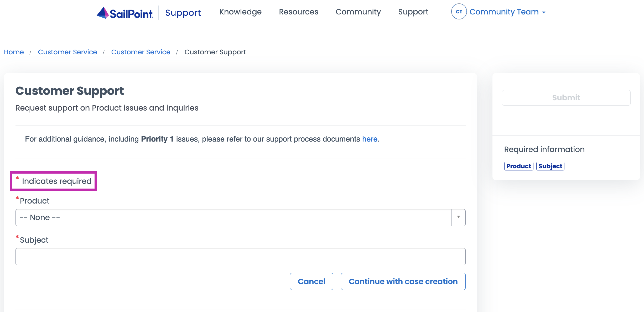Click the disabled Submit button
This screenshot has width=644, height=312.
click(566, 97)
